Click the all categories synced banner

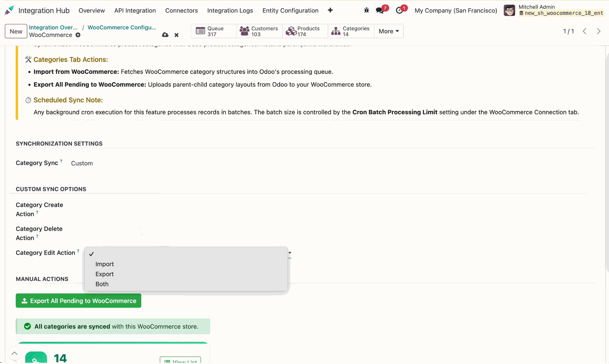[113, 326]
